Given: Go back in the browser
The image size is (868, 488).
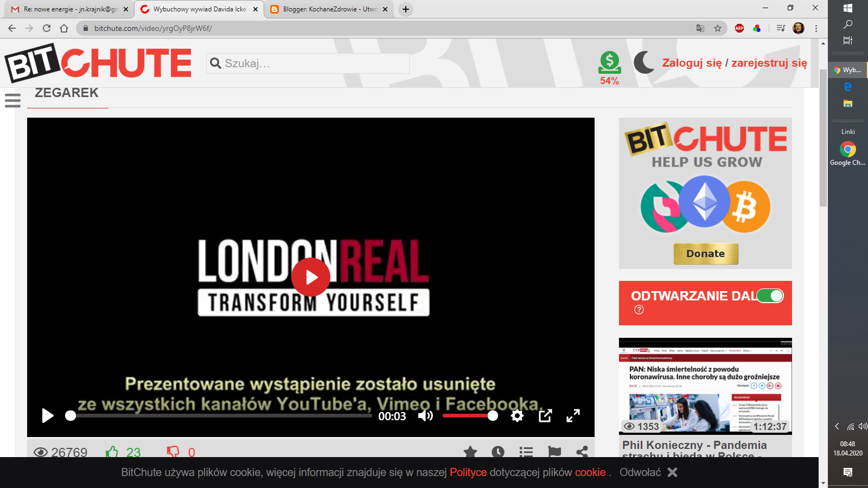Looking at the screenshot, I should pos(12,28).
